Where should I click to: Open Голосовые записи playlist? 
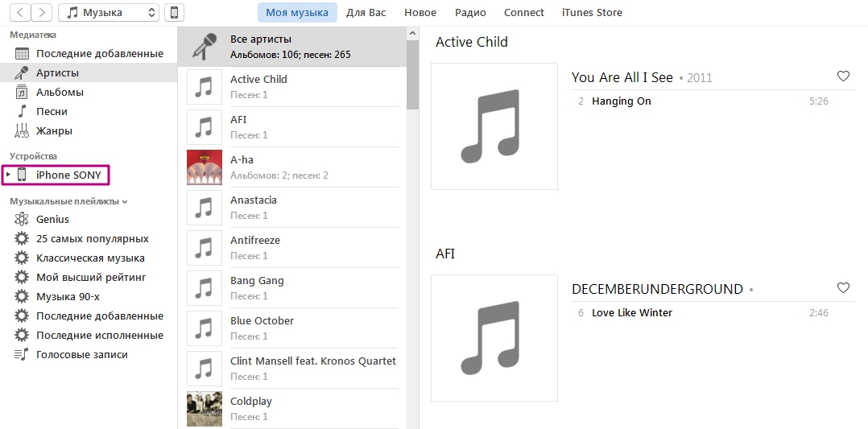click(x=82, y=354)
